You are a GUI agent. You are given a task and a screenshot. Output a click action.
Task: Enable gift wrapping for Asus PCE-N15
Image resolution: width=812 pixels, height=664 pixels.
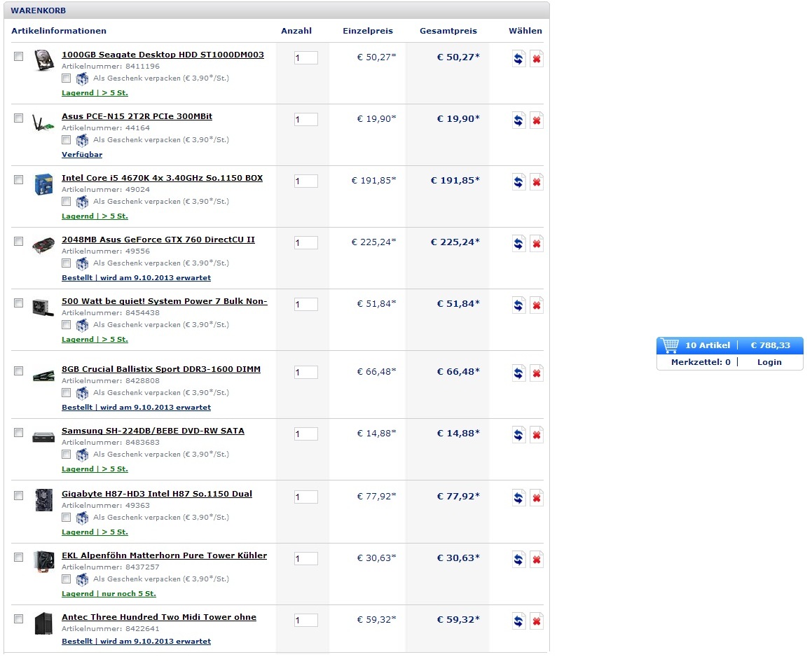[67, 140]
